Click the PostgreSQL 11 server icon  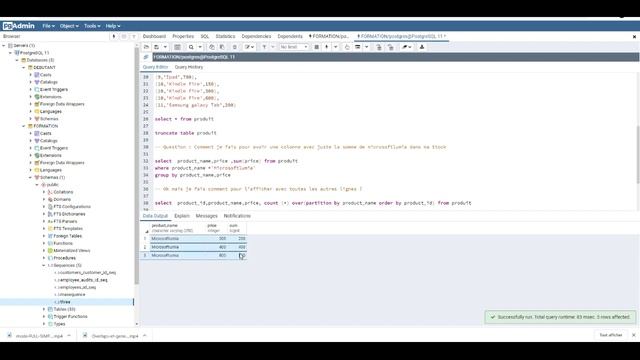click(x=17, y=53)
